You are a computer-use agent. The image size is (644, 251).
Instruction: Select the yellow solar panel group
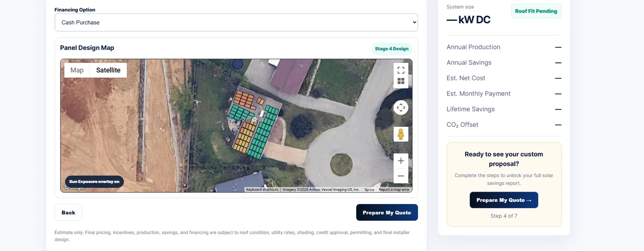(245, 137)
